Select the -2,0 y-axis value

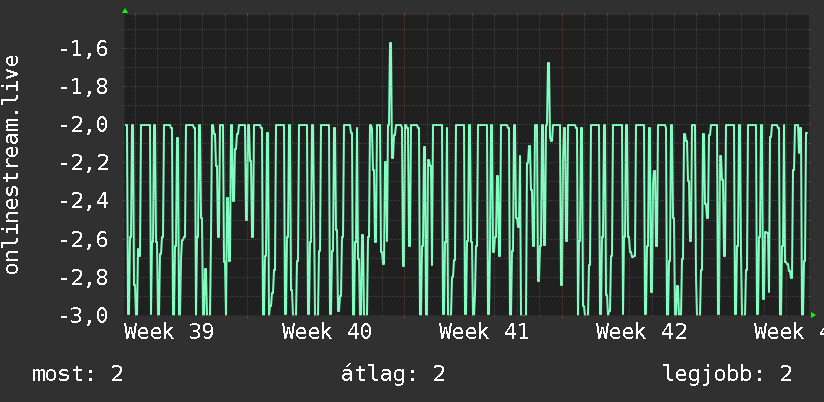84,125
